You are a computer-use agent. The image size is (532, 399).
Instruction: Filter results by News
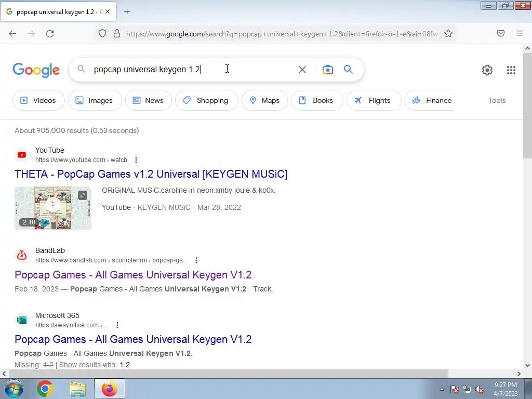[x=148, y=100]
